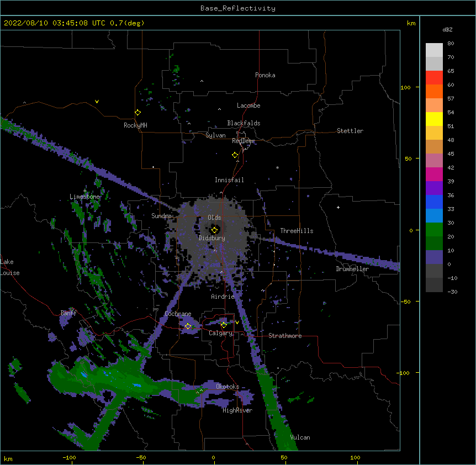Pick the light gray 70-80 dBZ legend swatch
Image resolution: width=476 pixels, height=465 pixels.
coord(434,50)
